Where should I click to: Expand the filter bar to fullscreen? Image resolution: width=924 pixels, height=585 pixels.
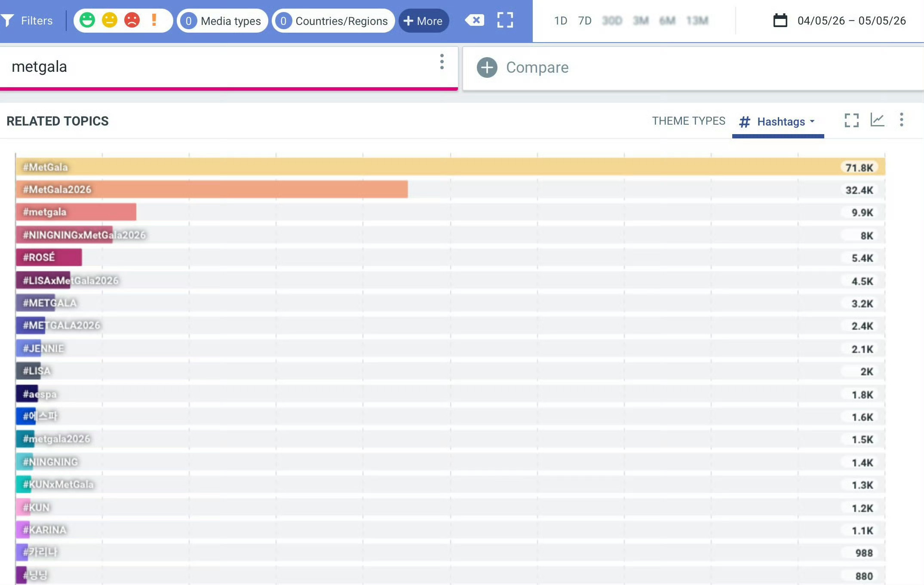tap(505, 20)
